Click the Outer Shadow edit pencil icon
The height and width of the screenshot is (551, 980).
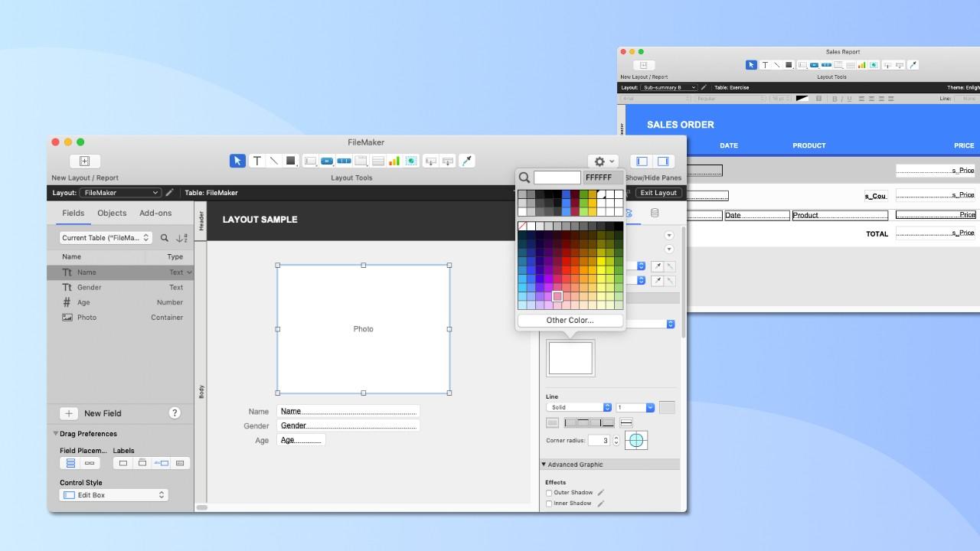pyautogui.click(x=601, y=493)
